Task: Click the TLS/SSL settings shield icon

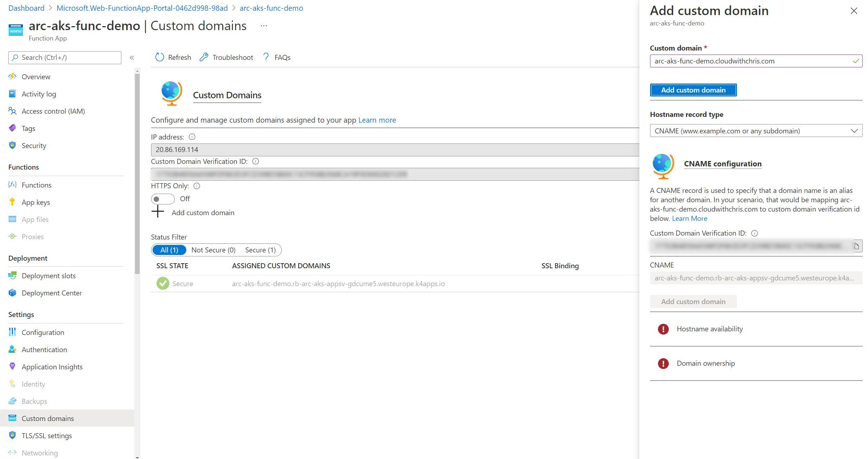Action: (x=12, y=435)
